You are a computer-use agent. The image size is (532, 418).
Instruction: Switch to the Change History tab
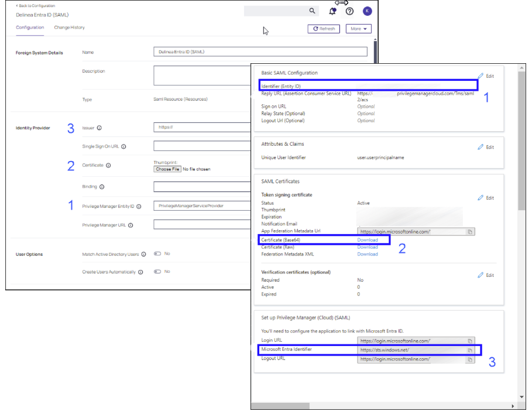[69, 28]
